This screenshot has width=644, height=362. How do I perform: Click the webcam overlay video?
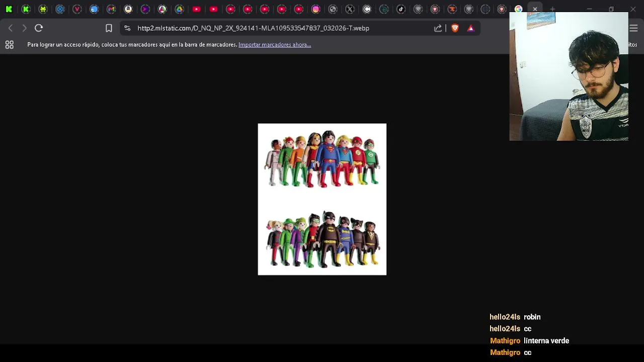pos(569,76)
